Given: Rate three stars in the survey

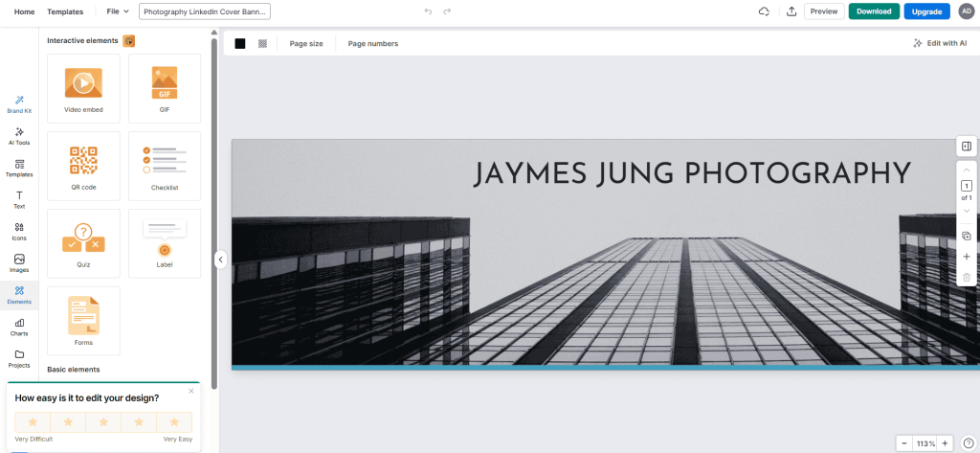Looking at the screenshot, I should click(103, 421).
